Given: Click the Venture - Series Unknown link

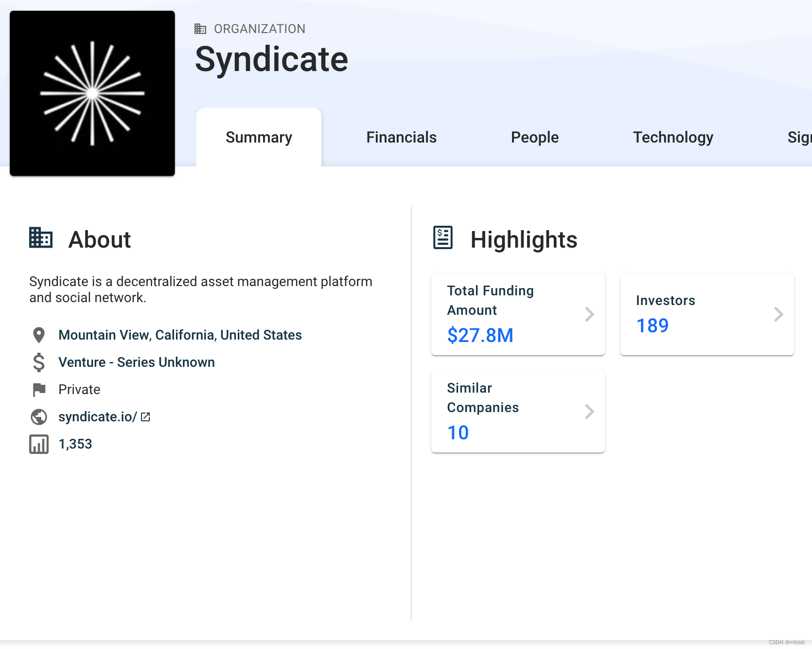Looking at the screenshot, I should [137, 362].
